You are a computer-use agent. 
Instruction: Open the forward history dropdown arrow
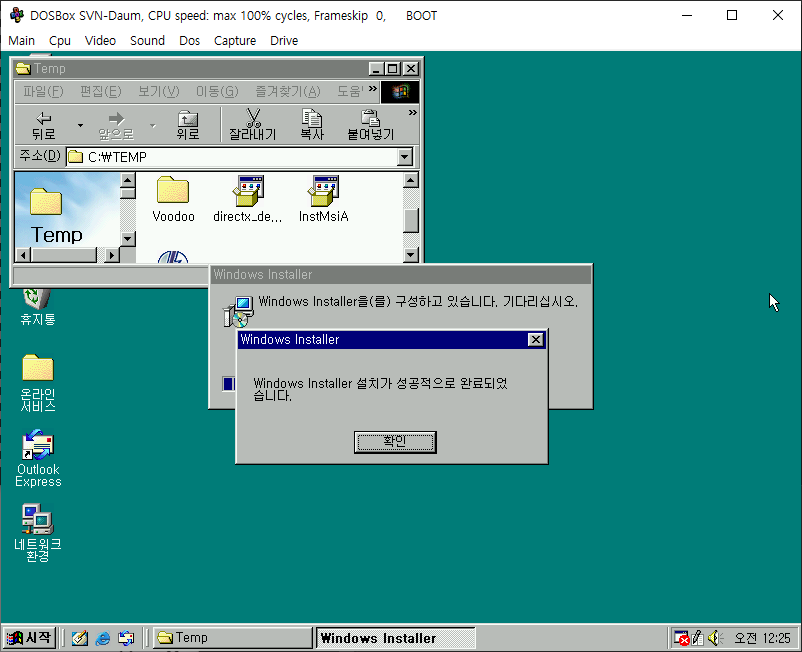(152, 125)
